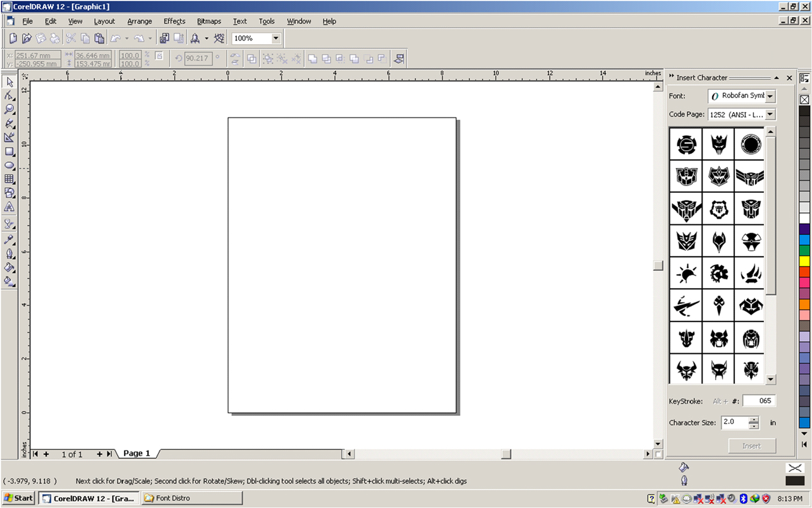Click the character list scroll down arrow
Screen dimensions: 812x508
click(x=770, y=379)
